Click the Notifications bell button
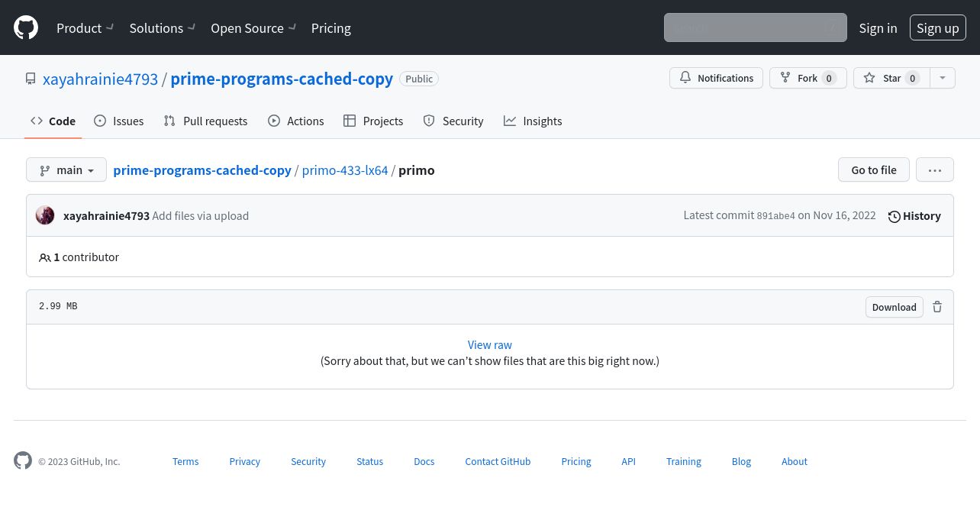The height and width of the screenshot is (507, 980). 716,78
